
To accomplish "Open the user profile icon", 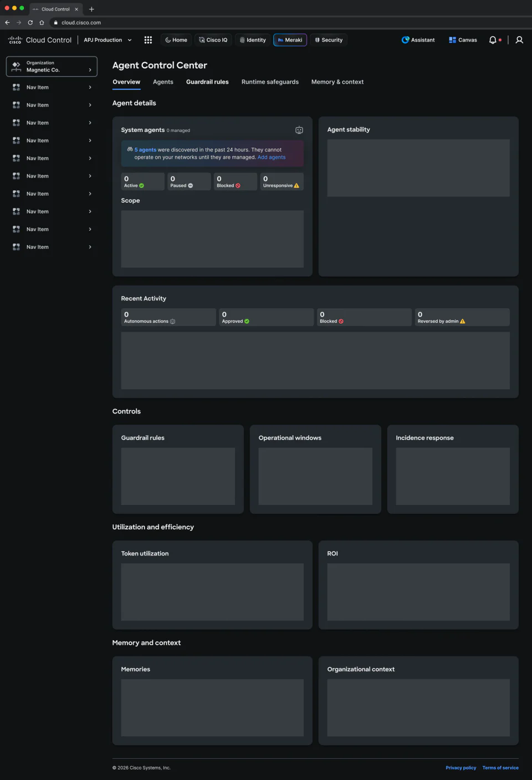I will point(519,40).
